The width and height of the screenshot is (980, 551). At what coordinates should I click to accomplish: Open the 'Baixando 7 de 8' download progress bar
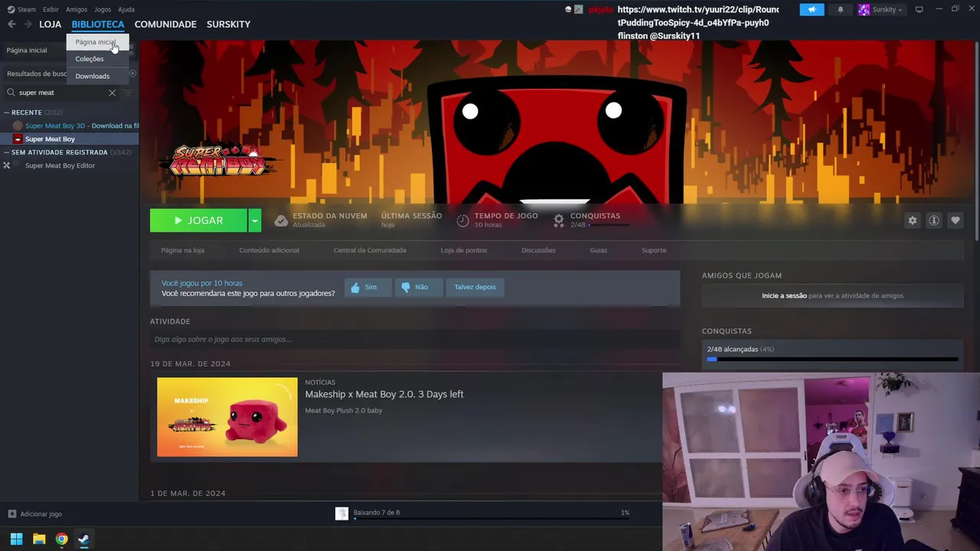pyautogui.click(x=492, y=519)
